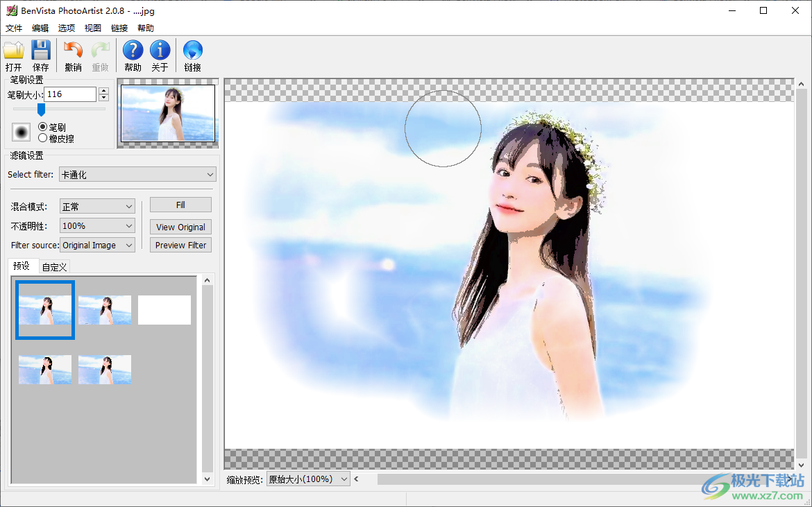Click the canvas horizontal scroll left arrow
The width and height of the screenshot is (812, 507).
[x=356, y=479]
